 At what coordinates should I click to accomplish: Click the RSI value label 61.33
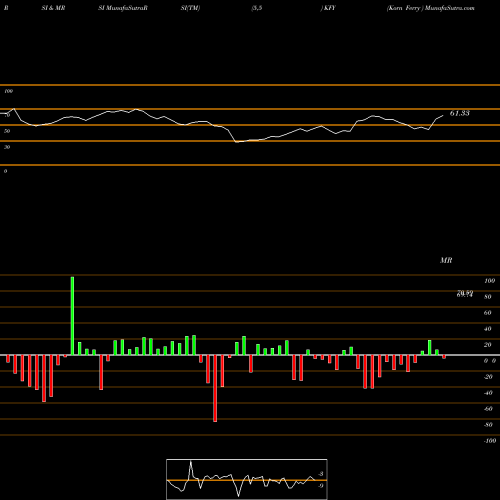tap(459, 113)
